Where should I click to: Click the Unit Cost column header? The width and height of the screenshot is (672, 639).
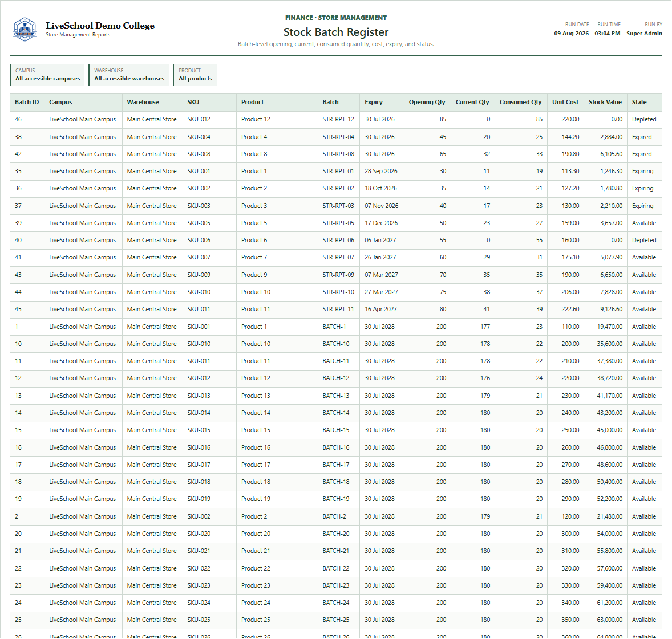tap(565, 103)
